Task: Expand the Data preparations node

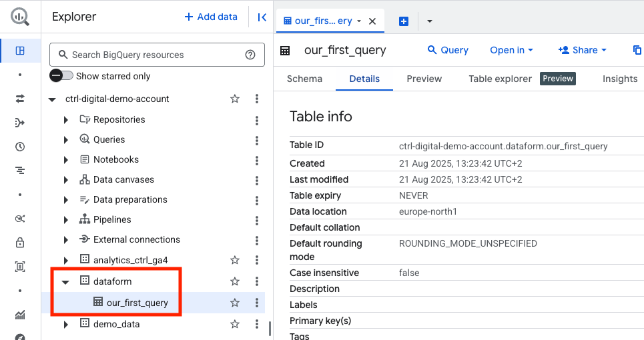Action: click(x=65, y=200)
